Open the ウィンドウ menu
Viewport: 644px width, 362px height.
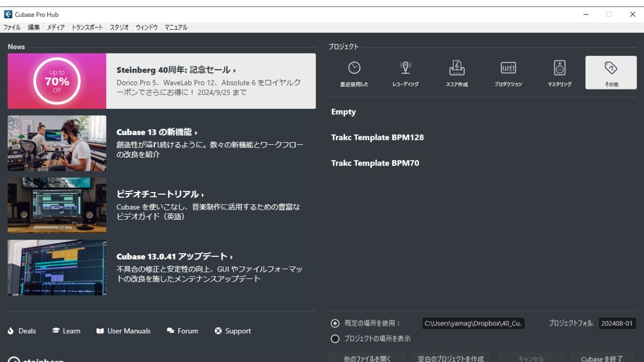[147, 27]
